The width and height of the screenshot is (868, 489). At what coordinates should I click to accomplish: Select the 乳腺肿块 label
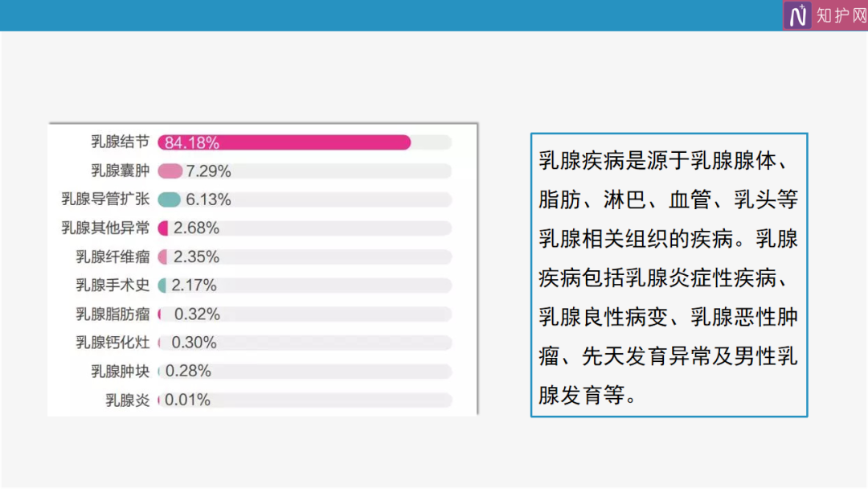point(121,372)
